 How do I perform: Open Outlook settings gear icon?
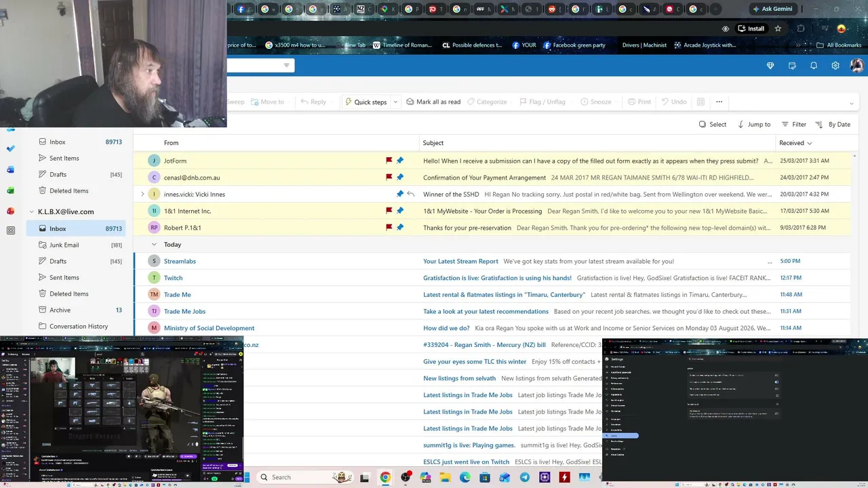click(x=835, y=66)
